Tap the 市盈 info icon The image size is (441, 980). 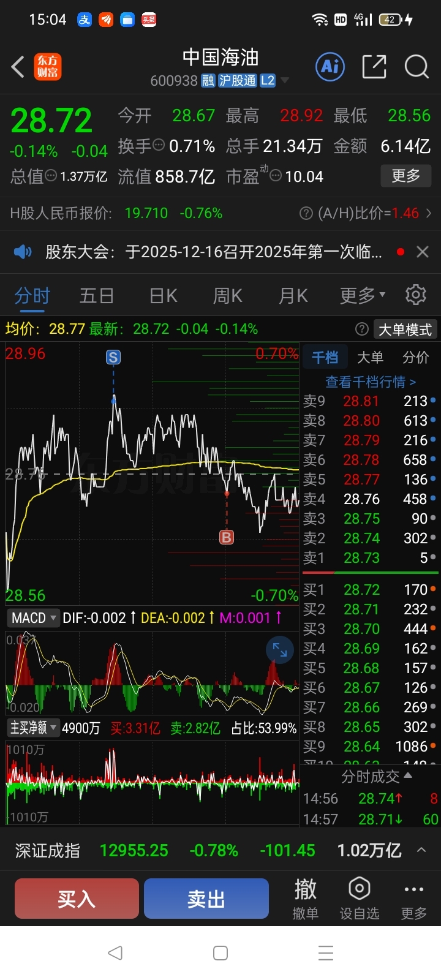tap(276, 176)
